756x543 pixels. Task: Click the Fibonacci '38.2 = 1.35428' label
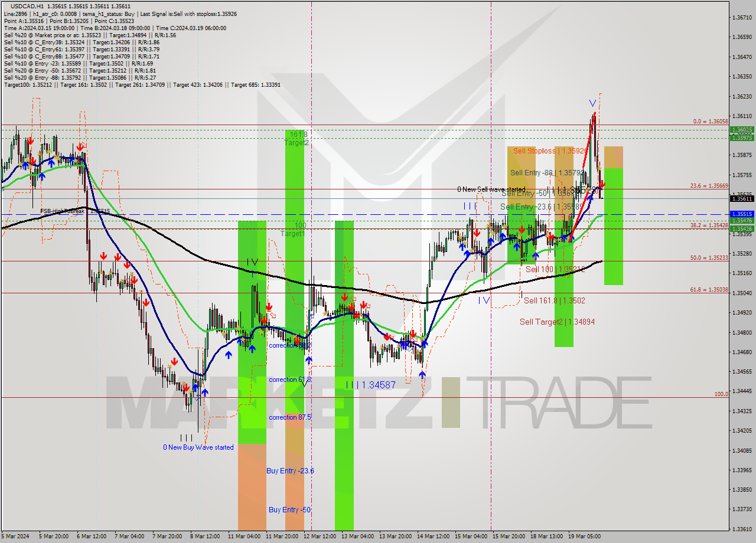click(709, 225)
